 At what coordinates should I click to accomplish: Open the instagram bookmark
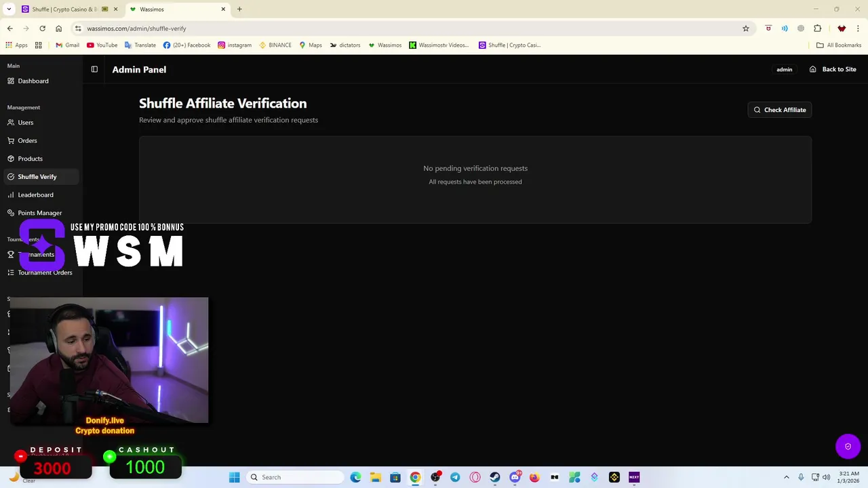coord(234,45)
